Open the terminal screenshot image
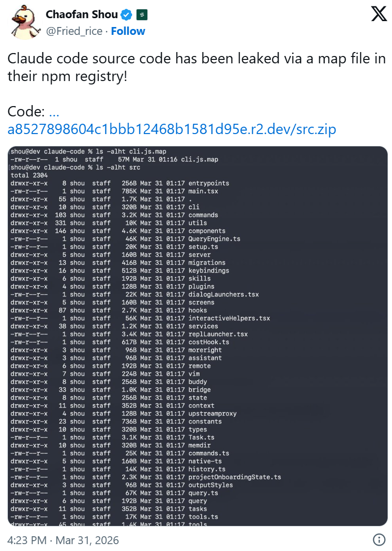 [196, 335]
